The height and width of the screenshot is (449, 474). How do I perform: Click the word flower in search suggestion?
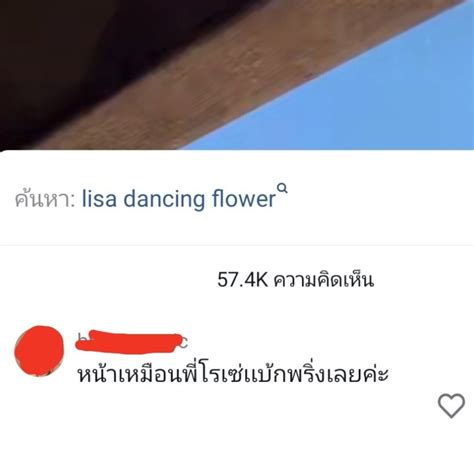[x=244, y=199]
